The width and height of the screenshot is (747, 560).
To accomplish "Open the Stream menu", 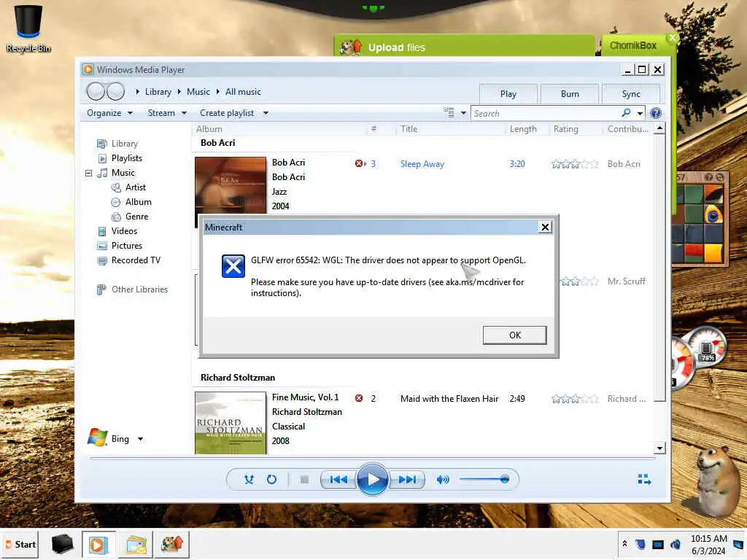I will pos(167,113).
